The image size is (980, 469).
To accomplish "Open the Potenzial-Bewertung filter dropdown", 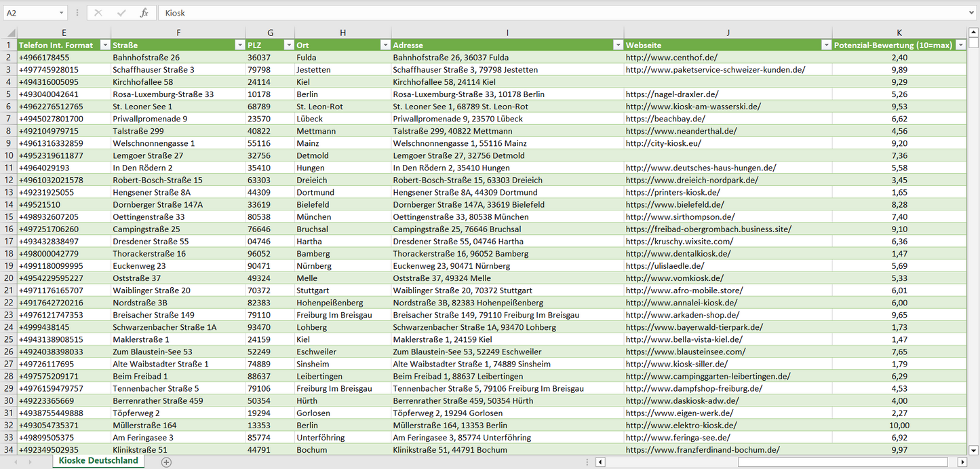I will 960,45.
